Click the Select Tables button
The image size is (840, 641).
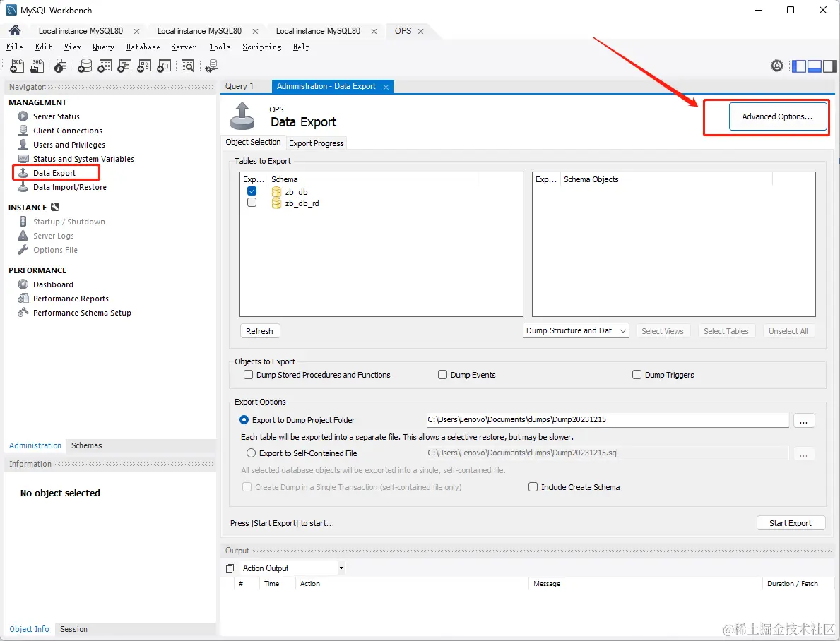pos(726,331)
